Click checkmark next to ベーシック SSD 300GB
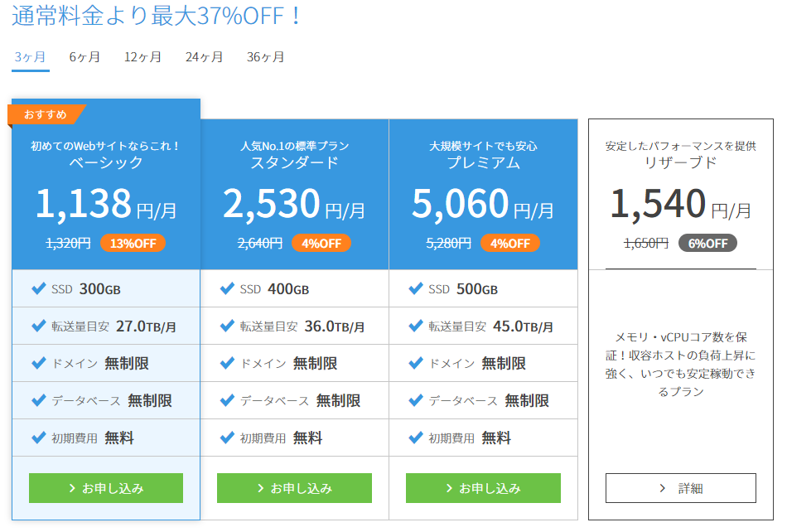 pyautogui.click(x=38, y=288)
